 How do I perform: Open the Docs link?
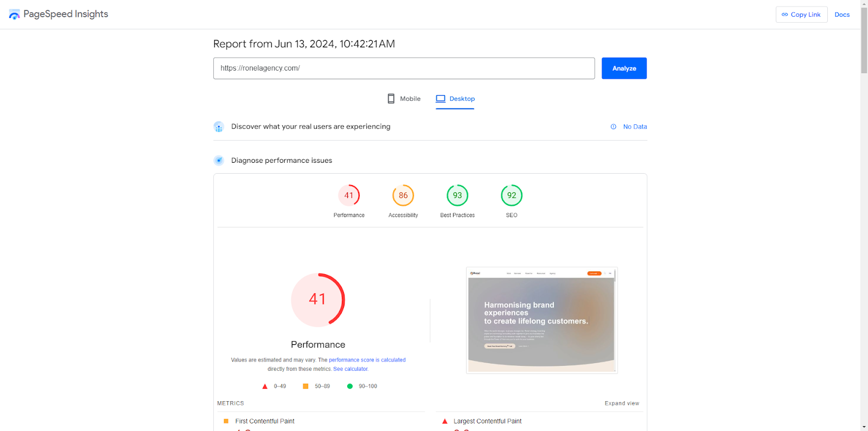click(842, 15)
